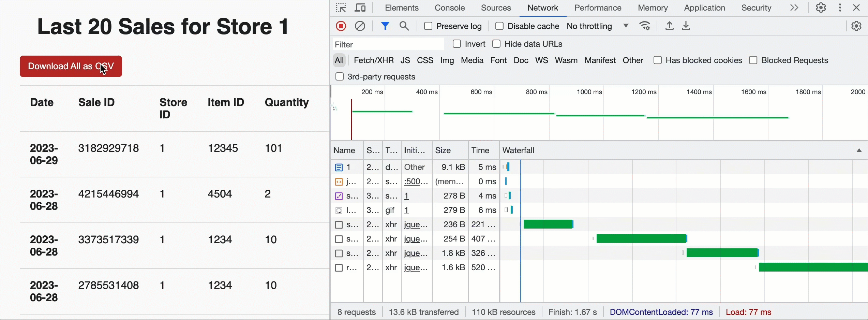Click the inspect element picker icon
The image size is (868, 320).
click(341, 8)
